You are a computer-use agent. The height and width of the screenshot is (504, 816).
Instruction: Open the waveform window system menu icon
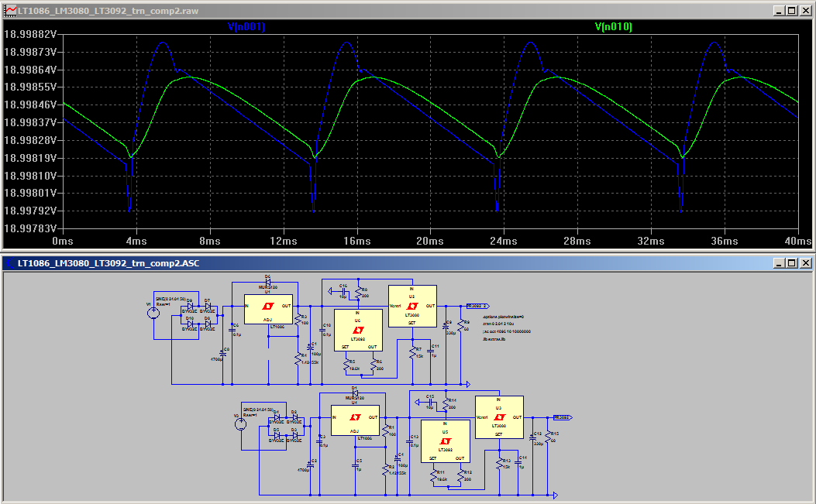pyautogui.click(x=10, y=10)
